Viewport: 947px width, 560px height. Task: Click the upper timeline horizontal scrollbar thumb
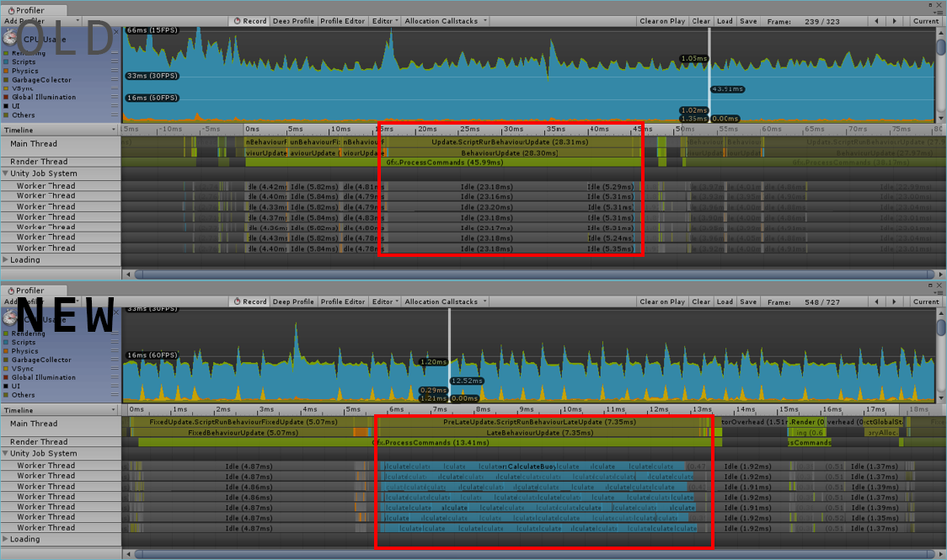(x=532, y=275)
